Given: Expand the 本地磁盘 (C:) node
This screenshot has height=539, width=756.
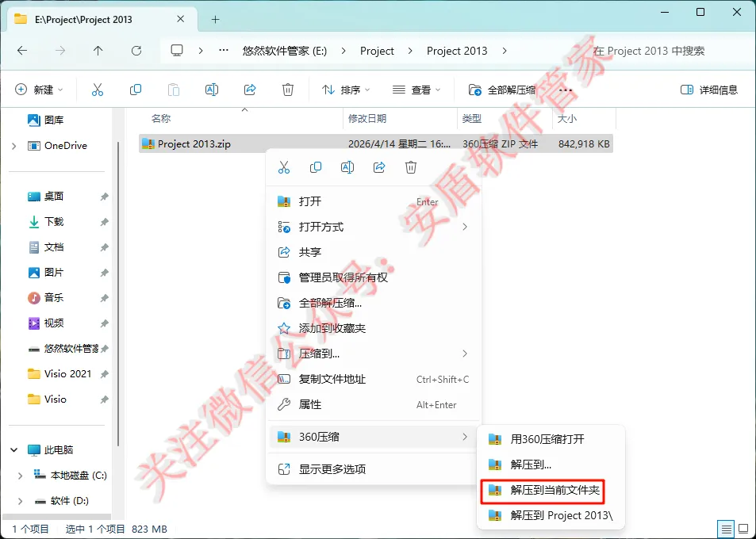Looking at the screenshot, I should pos(20,476).
